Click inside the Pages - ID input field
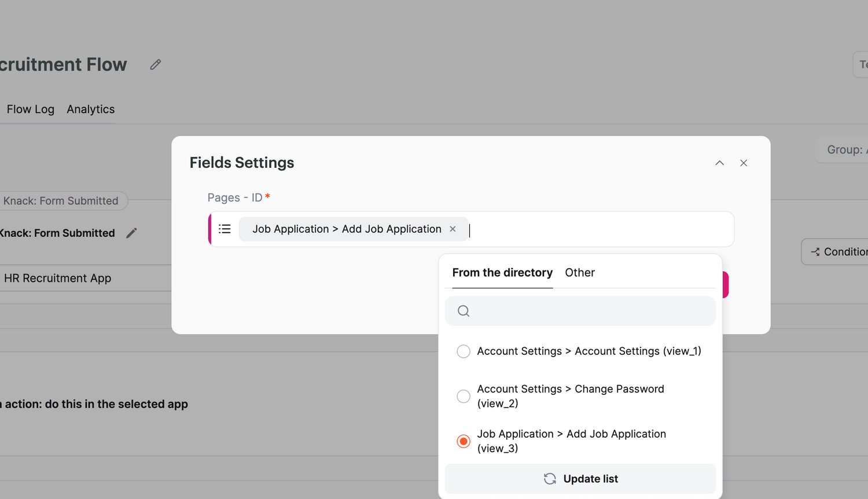Viewport: 868px width, 499px height. pos(596,230)
